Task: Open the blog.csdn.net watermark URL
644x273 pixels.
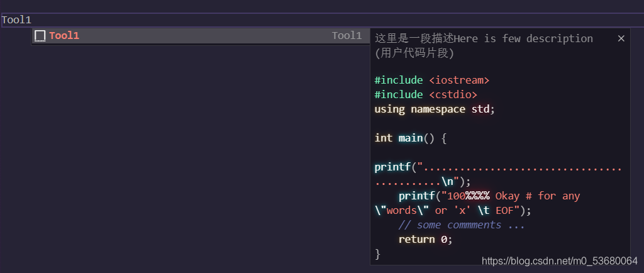Action: point(560,260)
